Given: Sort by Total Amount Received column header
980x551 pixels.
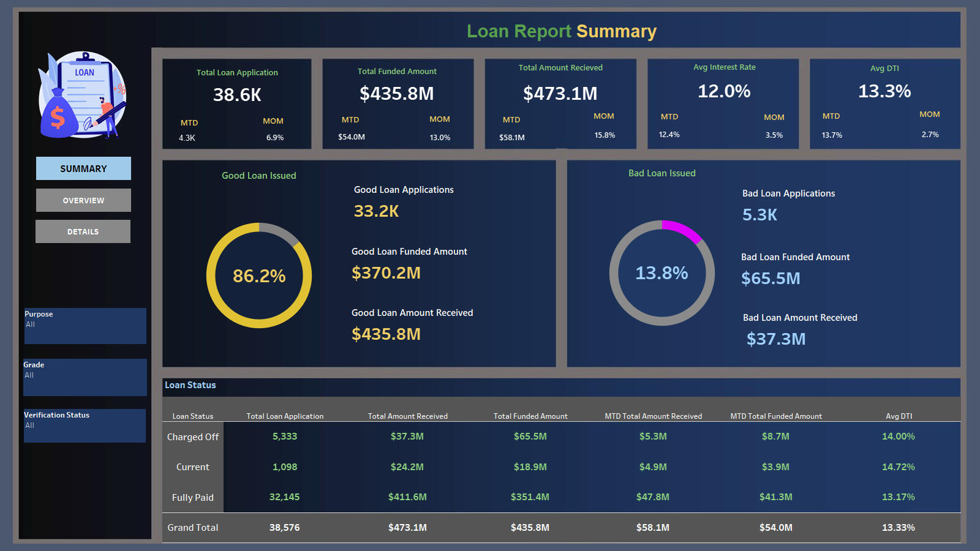Looking at the screenshot, I should 407,416.
